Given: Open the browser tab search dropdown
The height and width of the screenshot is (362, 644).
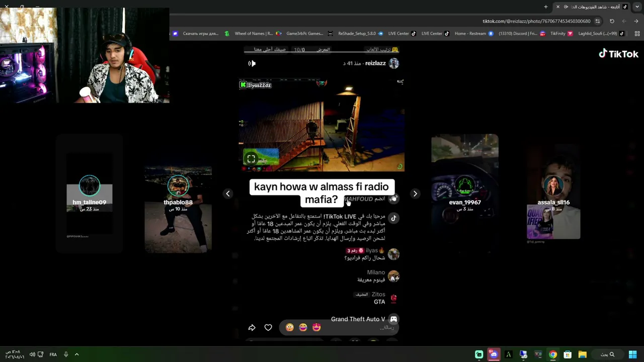Looking at the screenshot, I should tap(637, 7).
